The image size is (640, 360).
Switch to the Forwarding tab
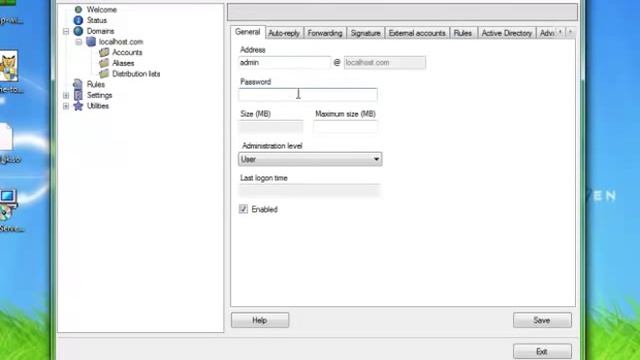(x=325, y=33)
